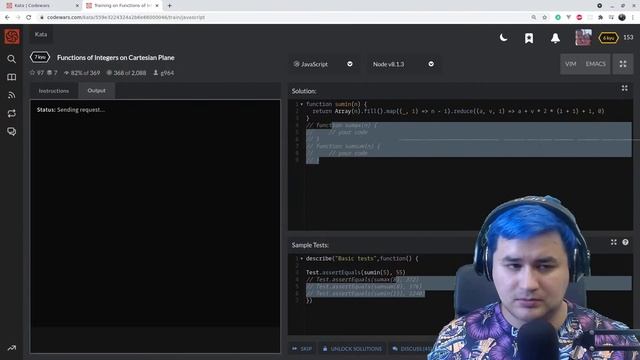Open the Node v8.1.3 version dropdown
The image size is (640, 360).
coord(403,64)
